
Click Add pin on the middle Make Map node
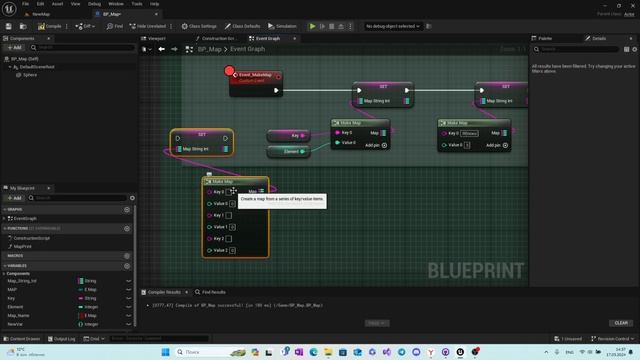[x=376, y=145]
